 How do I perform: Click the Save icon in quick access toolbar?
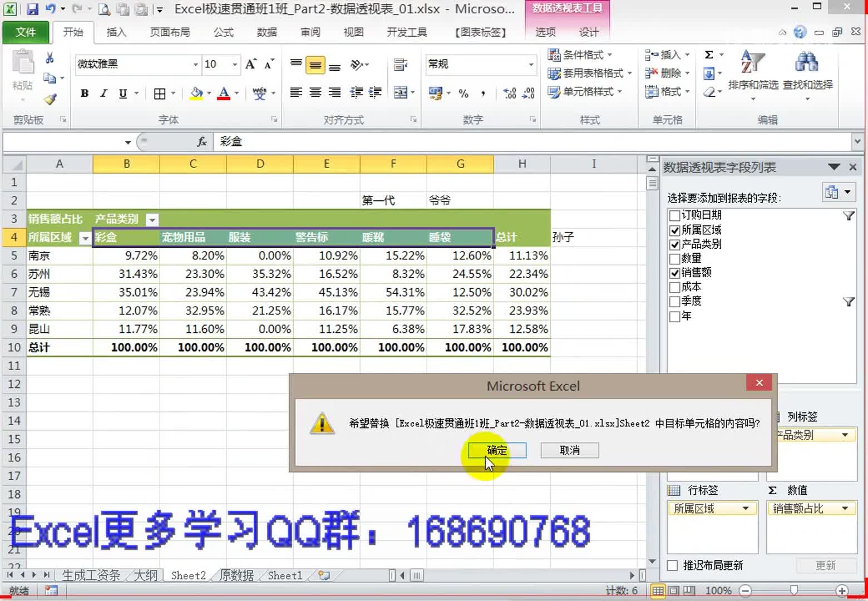[x=32, y=9]
